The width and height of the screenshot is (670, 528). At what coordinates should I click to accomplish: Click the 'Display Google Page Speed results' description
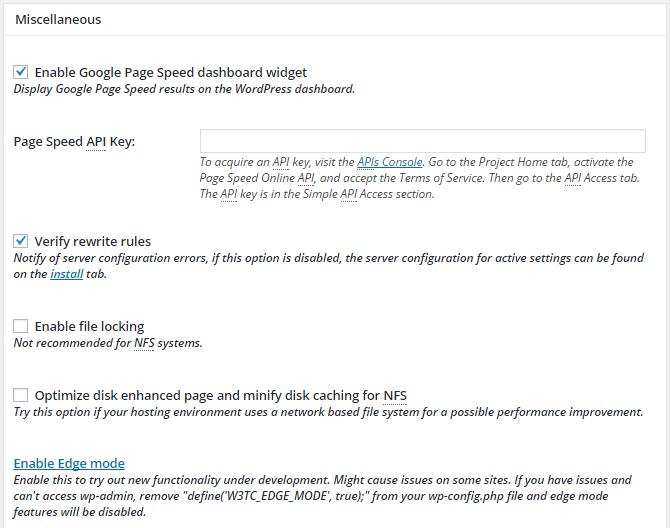pos(184,89)
